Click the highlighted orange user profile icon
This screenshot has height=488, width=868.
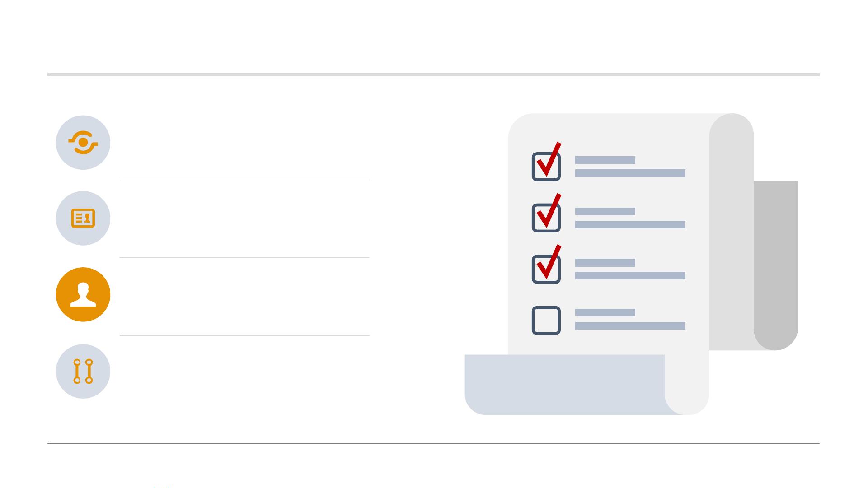[x=83, y=294]
